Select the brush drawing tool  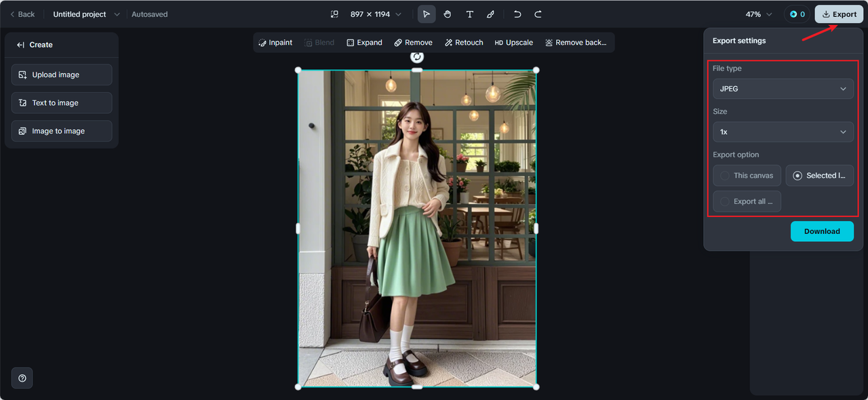coord(490,14)
